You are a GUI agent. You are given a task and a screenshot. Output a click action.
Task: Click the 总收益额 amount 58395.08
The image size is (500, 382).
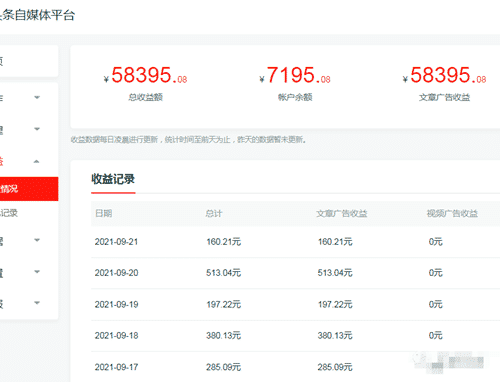click(x=146, y=75)
